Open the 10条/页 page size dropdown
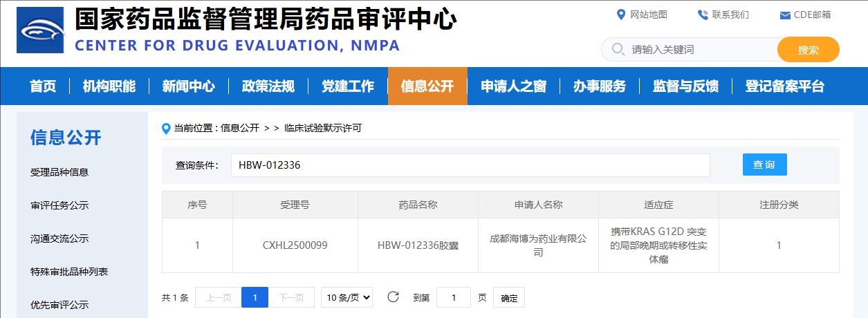The width and height of the screenshot is (868, 318). click(x=347, y=297)
